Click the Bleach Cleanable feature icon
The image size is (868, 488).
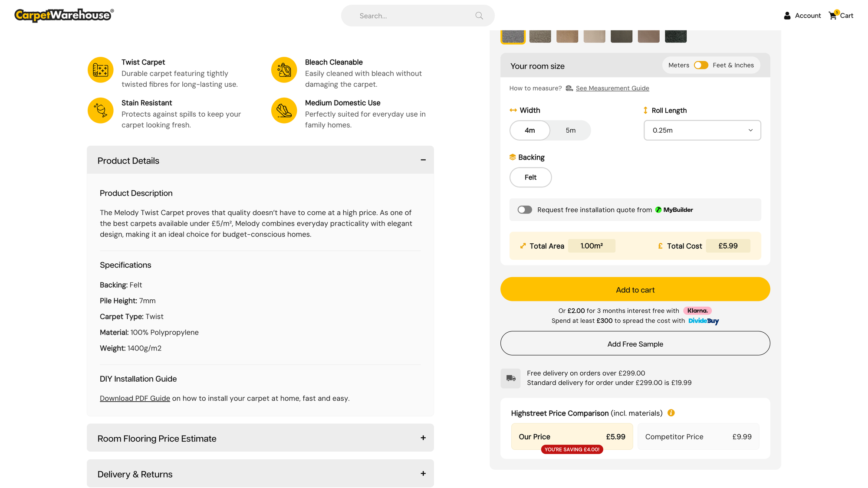(x=284, y=70)
